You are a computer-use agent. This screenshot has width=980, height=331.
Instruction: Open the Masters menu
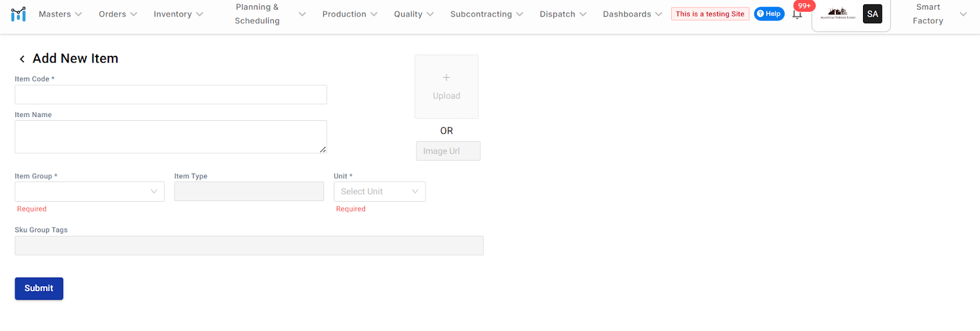[x=60, y=14]
